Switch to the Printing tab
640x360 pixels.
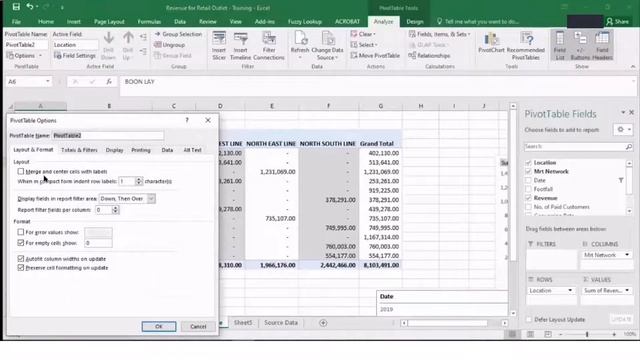(141, 150)
